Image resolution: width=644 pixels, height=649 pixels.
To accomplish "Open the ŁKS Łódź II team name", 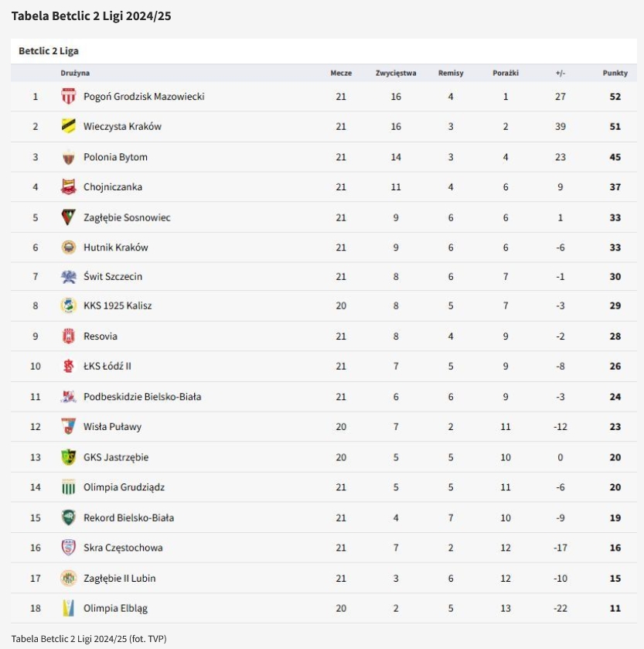I will click(107, 366).
